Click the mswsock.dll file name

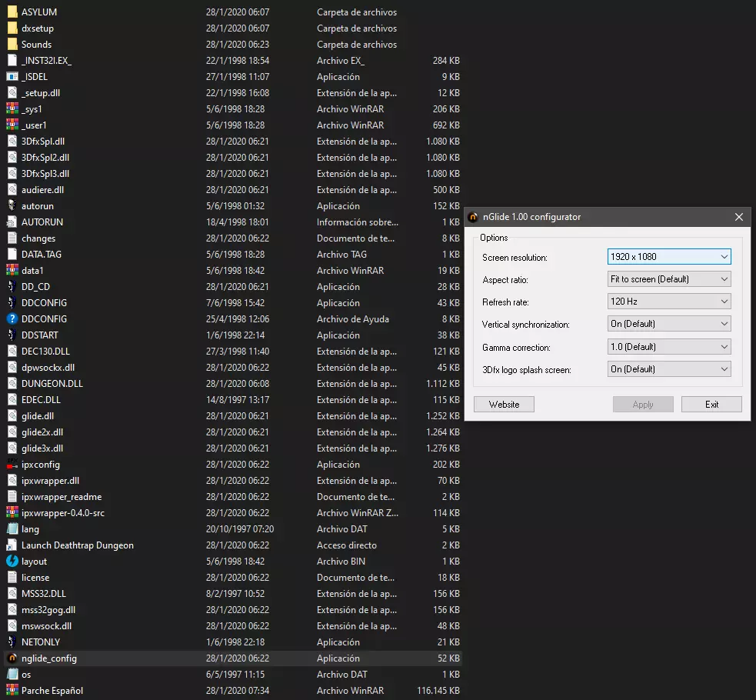pyautogui.click(x=46, y=625)
